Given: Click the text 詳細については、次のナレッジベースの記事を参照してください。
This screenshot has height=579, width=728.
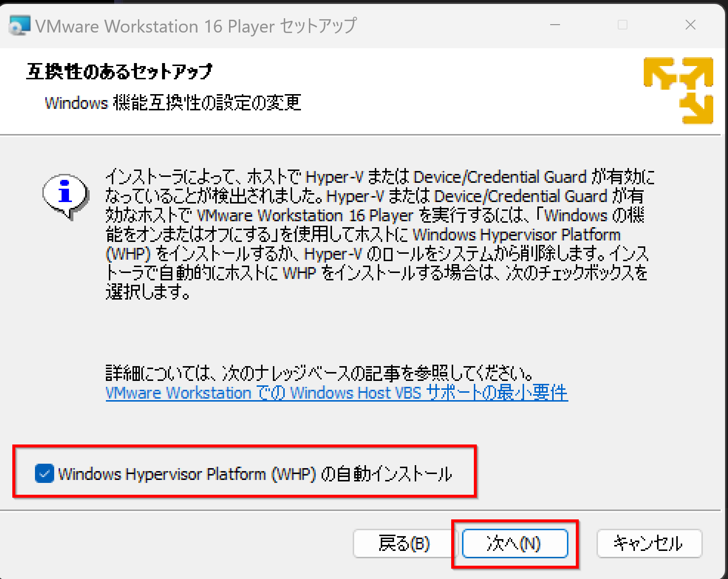Looking at the screenshot, I should click(x=320, y=373).
